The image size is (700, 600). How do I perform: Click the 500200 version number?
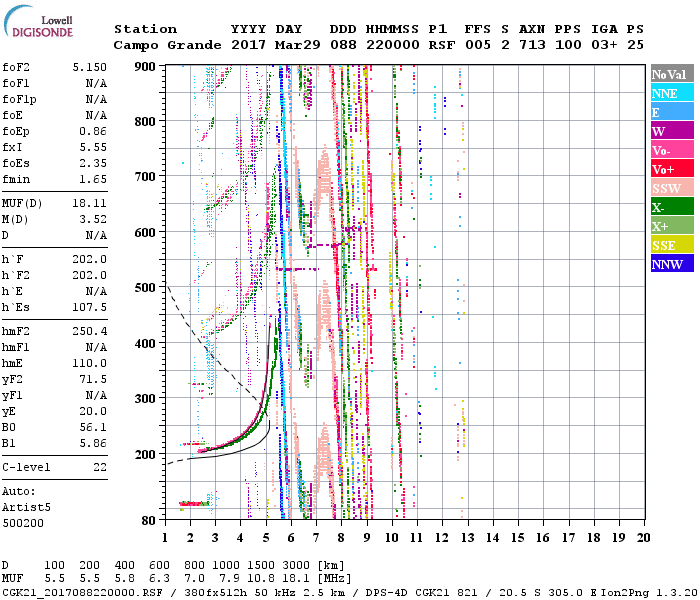click(23, 523)
